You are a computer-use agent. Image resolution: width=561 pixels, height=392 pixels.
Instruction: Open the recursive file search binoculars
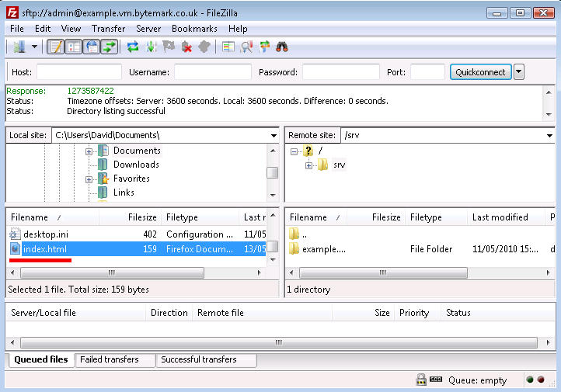[282, 47]
